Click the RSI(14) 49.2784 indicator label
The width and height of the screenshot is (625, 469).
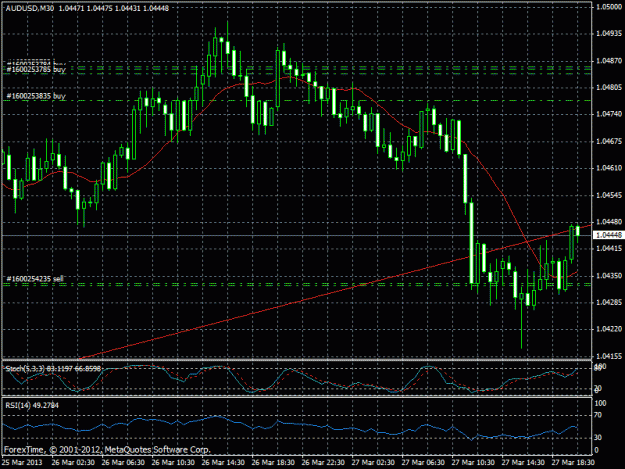(32, 406)
